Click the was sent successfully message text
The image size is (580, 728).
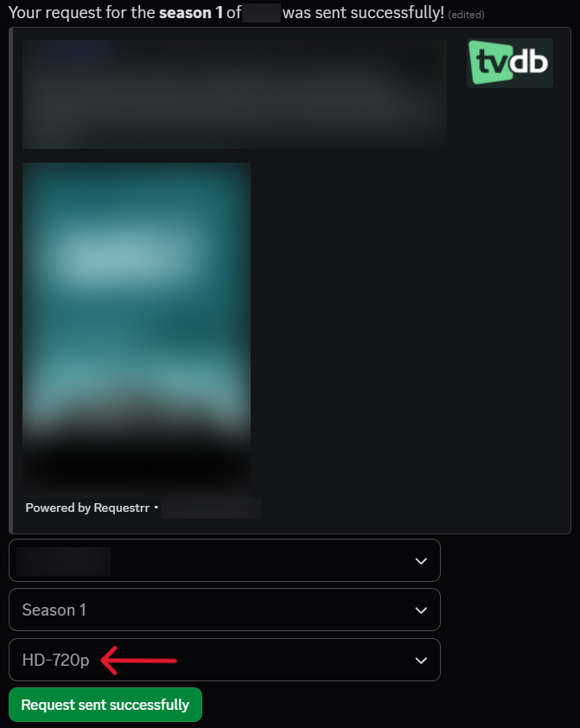(363, 12)
